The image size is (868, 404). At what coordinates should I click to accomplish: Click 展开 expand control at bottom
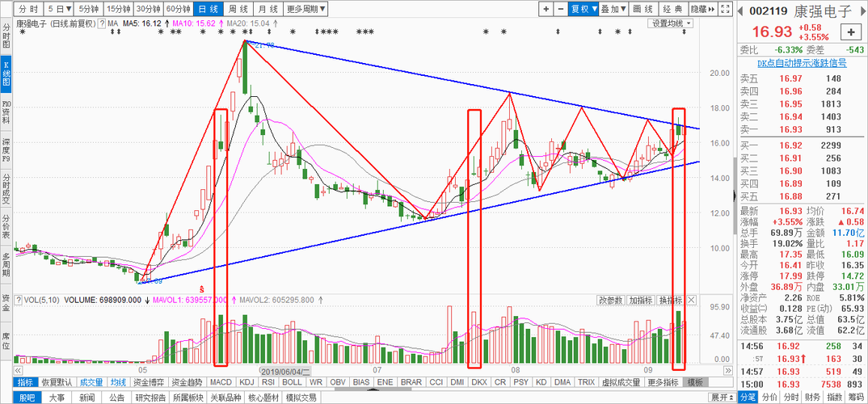(722, 398)
